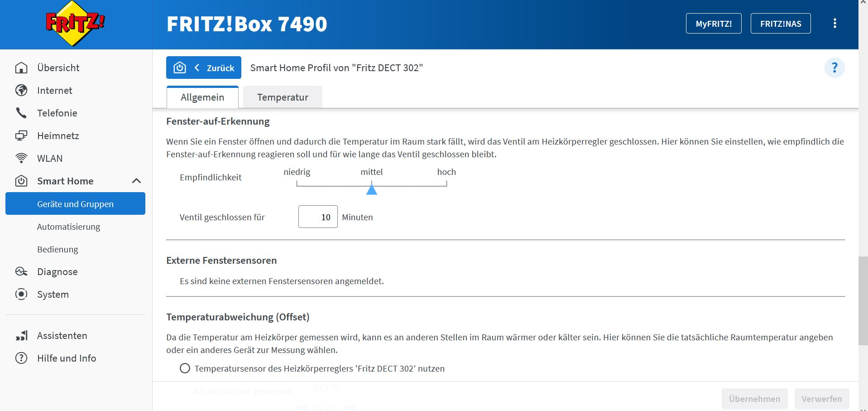Click the 'Smart Home Profil von' page title

pyautogui.click(x=336, y=68)
